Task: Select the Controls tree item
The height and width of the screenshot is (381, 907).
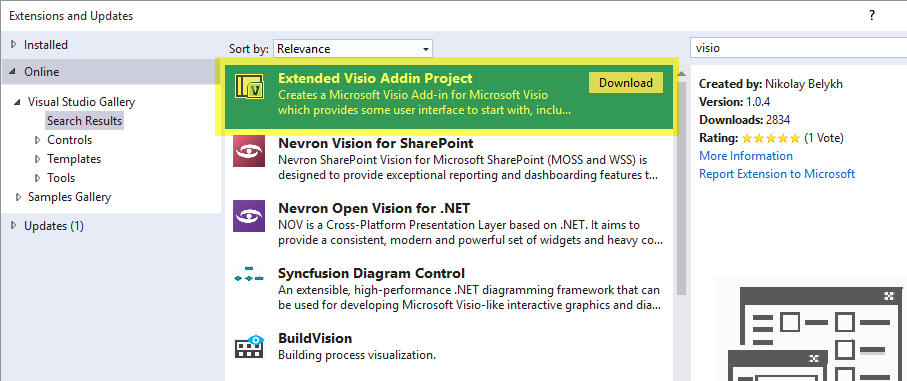Action: point(69,140)
